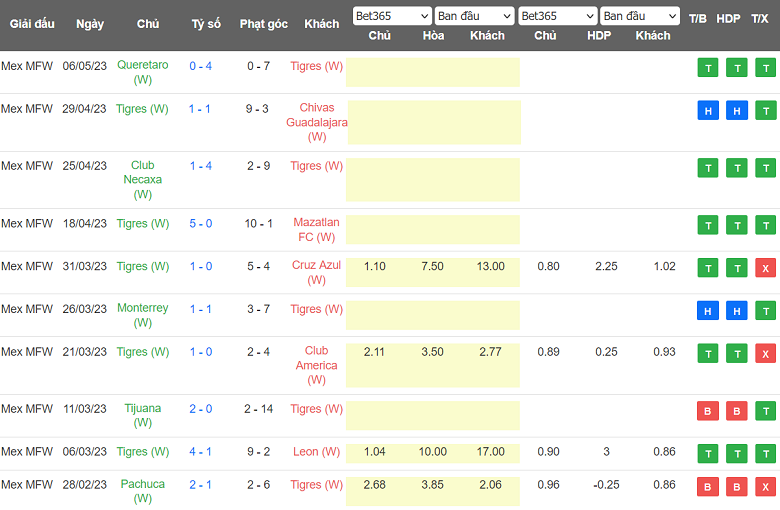Click the red X badge in the Club America row
780x510 pixels.
click(765, 353)
